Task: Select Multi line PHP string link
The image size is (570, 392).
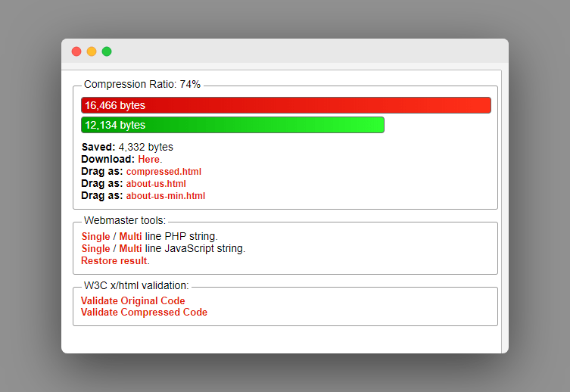Action: [130, 237]
